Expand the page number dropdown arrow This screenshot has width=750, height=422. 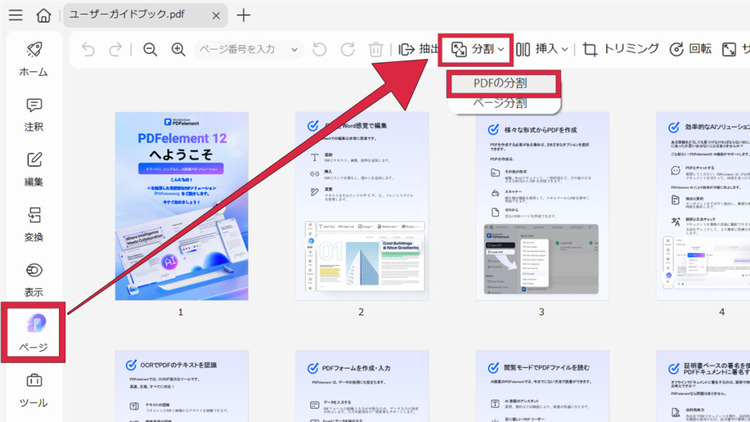(294, 49)
